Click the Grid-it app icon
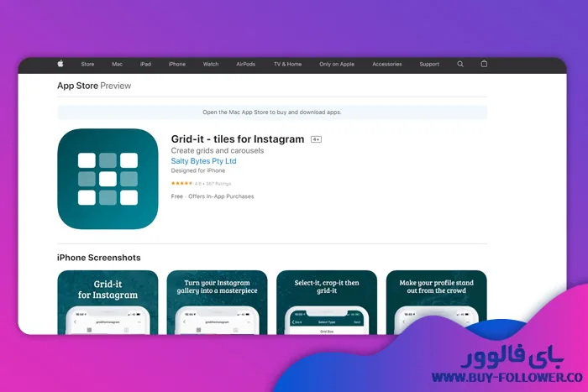This screenshot has height=392, width=588. coord(108,179)
